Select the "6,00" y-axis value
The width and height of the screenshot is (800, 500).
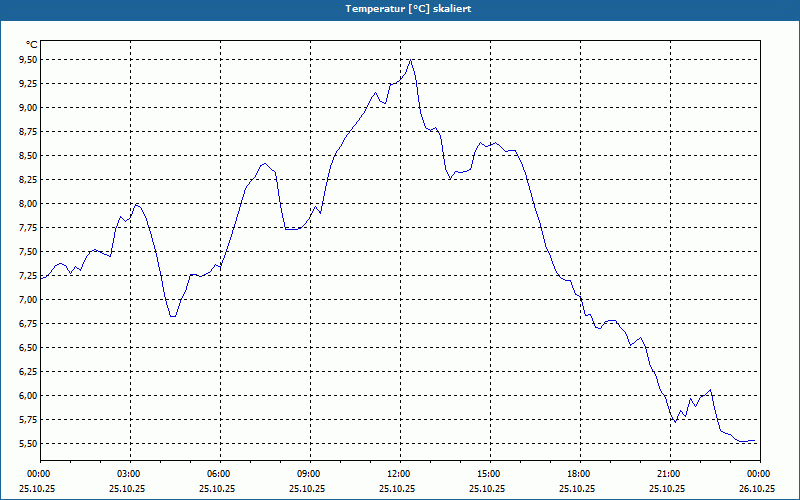click(28, 395)
